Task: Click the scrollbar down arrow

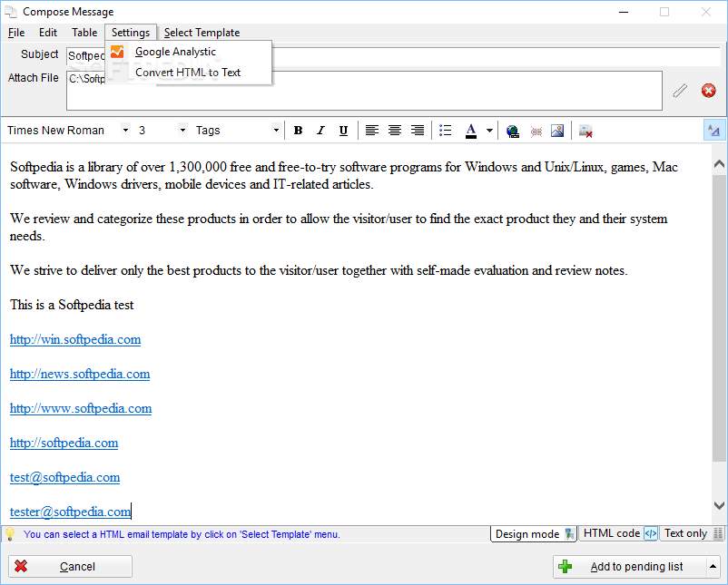Action: point(719,505)
